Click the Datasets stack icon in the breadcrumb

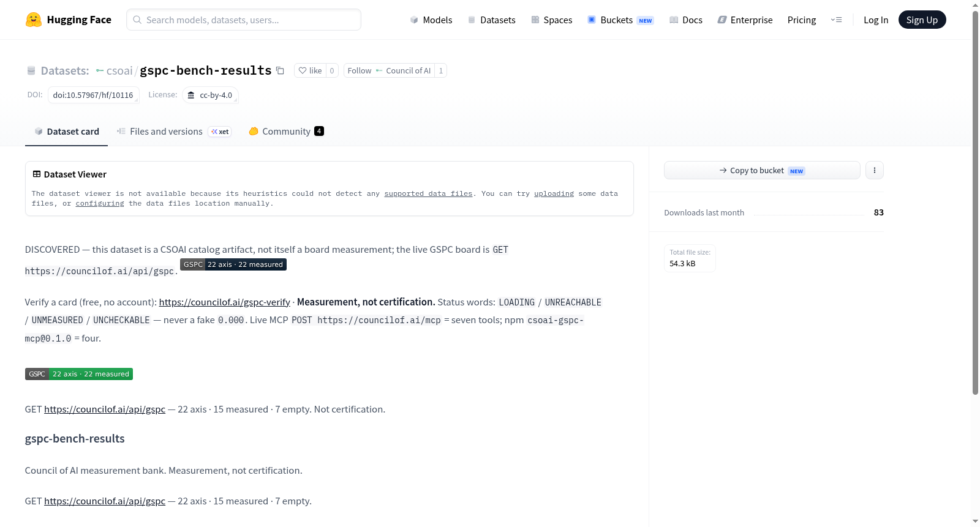tap(31, 71)
